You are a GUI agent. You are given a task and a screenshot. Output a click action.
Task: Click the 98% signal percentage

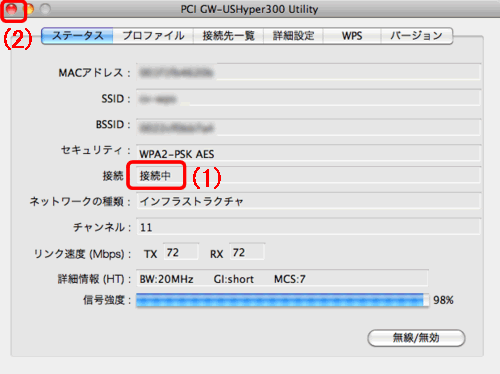coord(443,300)
